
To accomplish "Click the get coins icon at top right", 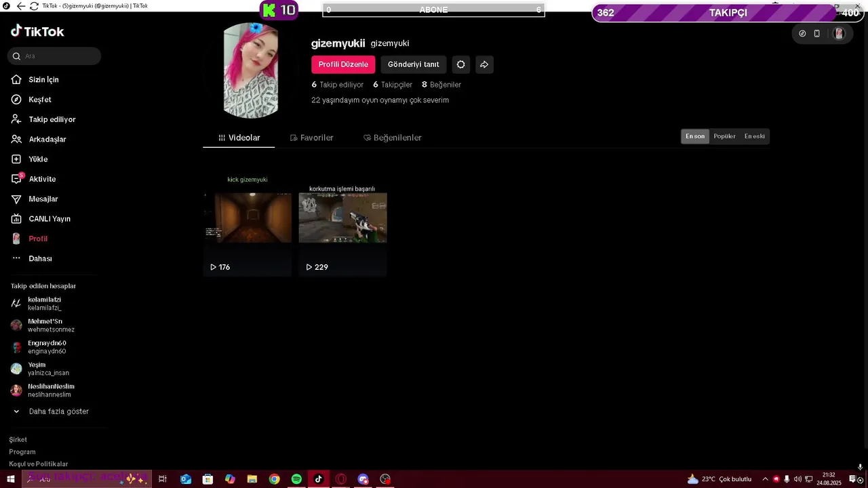I will click(802, 33).
